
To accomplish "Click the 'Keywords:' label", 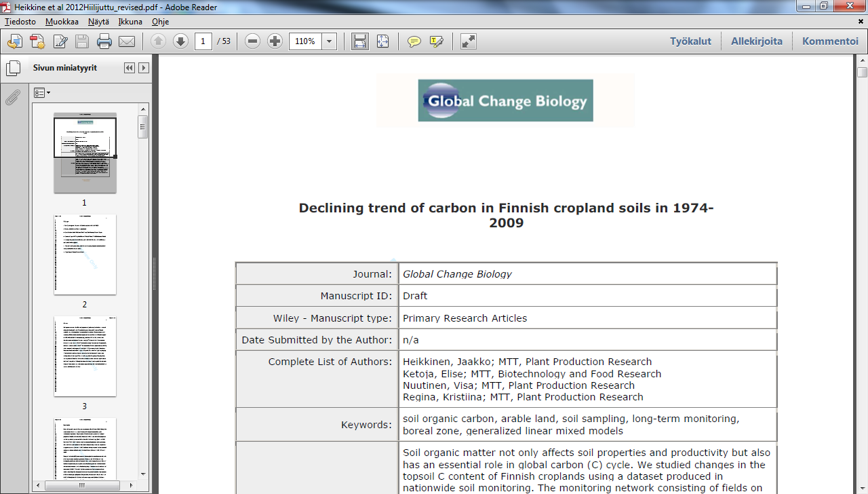I will [366, 425].
